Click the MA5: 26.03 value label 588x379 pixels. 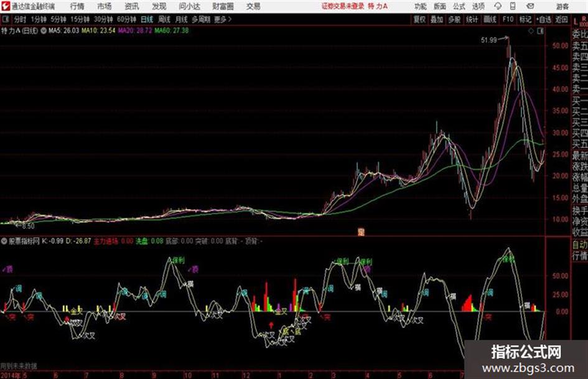coord(63,30)
